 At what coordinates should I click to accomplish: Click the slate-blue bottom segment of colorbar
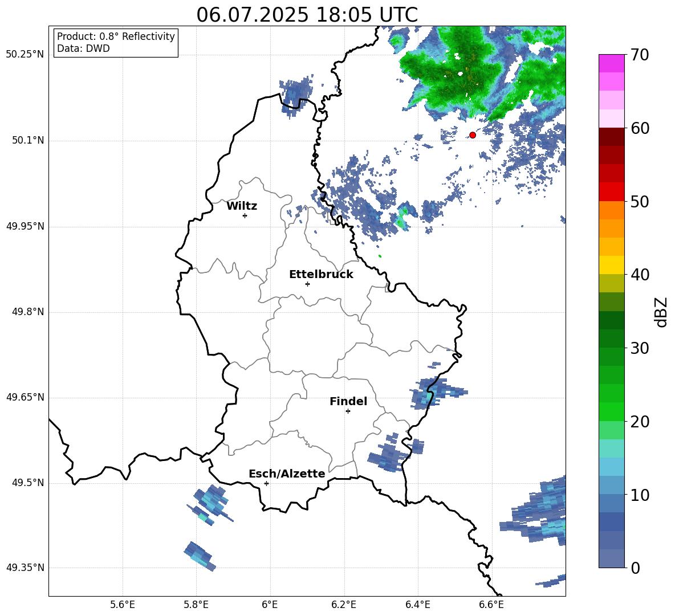[x=611, y=558]
